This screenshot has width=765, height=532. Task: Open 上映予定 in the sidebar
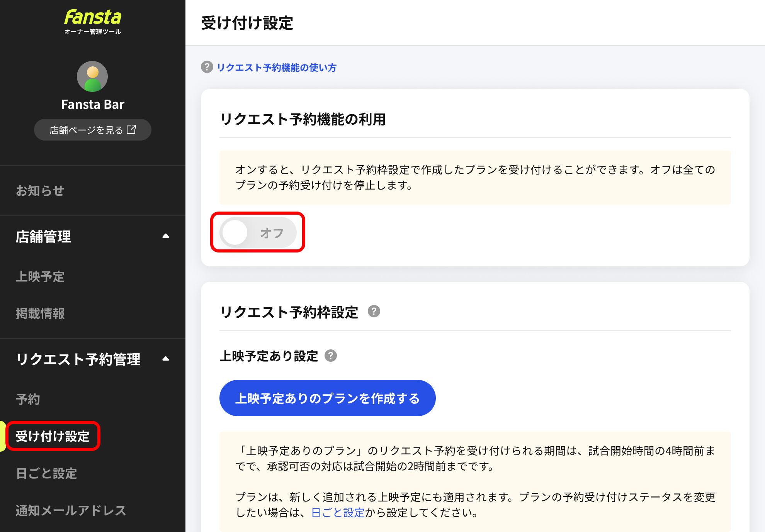40,276
